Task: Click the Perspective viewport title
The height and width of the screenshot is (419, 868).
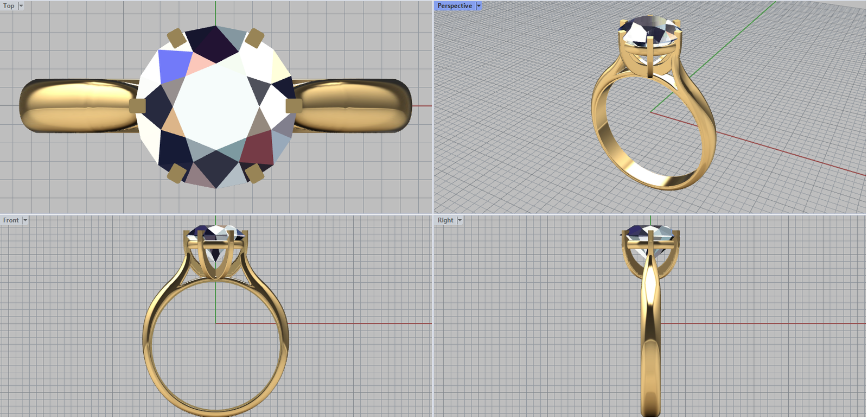Action: (455, 6)
